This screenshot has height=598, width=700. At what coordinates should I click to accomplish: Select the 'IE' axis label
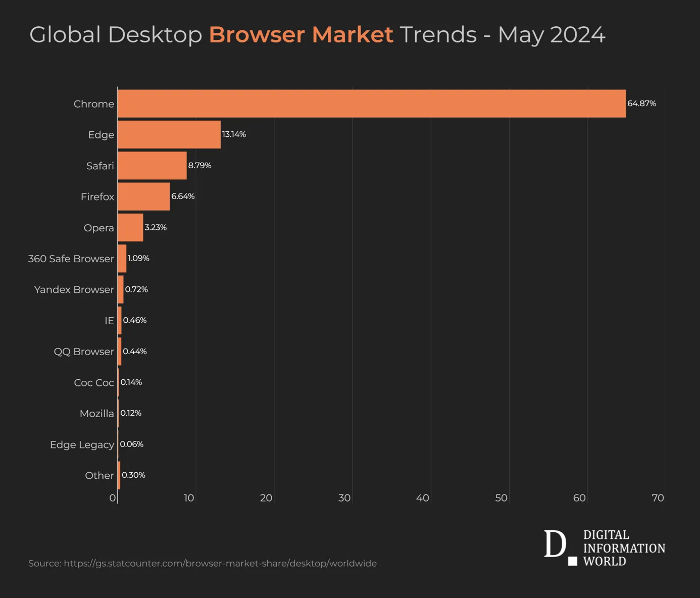[110, 321]
